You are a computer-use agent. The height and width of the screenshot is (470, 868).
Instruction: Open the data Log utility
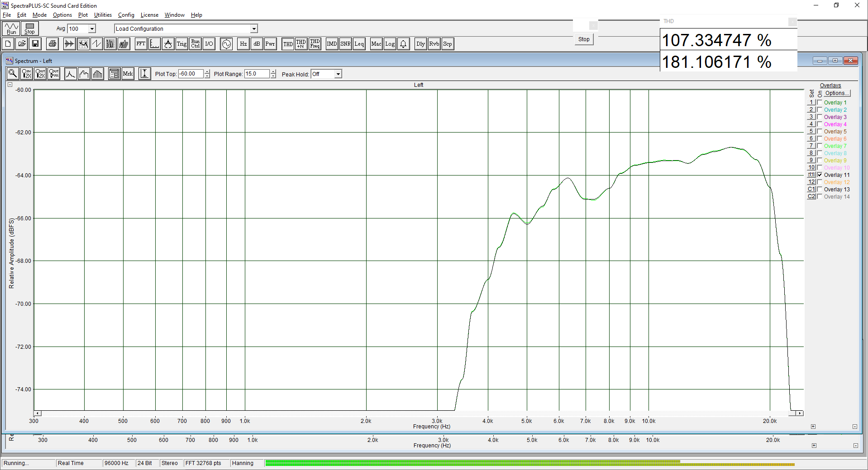(390, 44)
